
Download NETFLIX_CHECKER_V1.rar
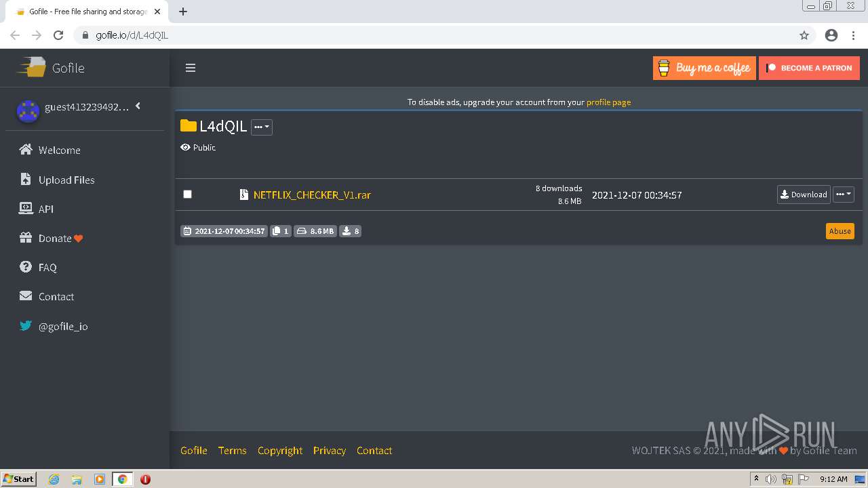coord(804,195)
